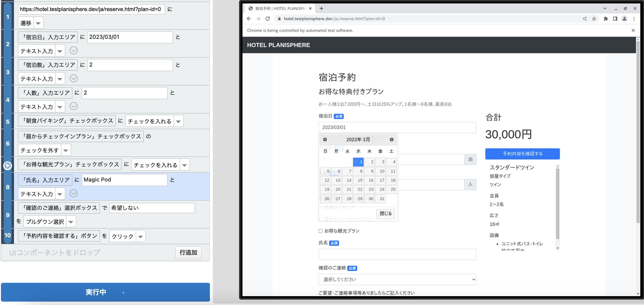Image resolution: width=644 pixels, height=305 pixels.
Task: Open the extensions puzzle icon
Action: (605, 19)
